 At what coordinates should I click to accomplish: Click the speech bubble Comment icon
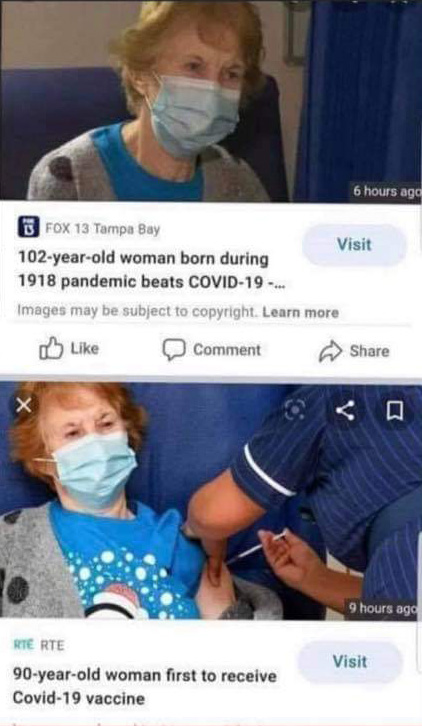[174, 350]
